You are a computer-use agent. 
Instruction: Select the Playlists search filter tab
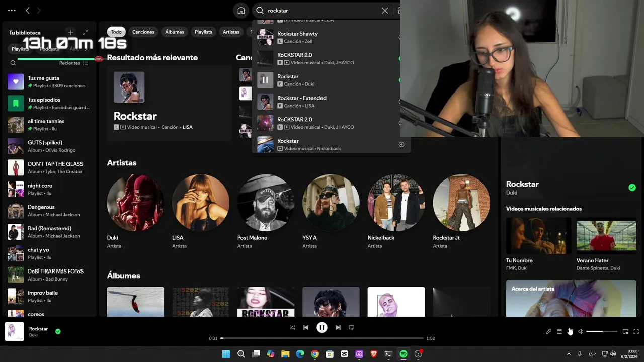(x=203, y=32)
